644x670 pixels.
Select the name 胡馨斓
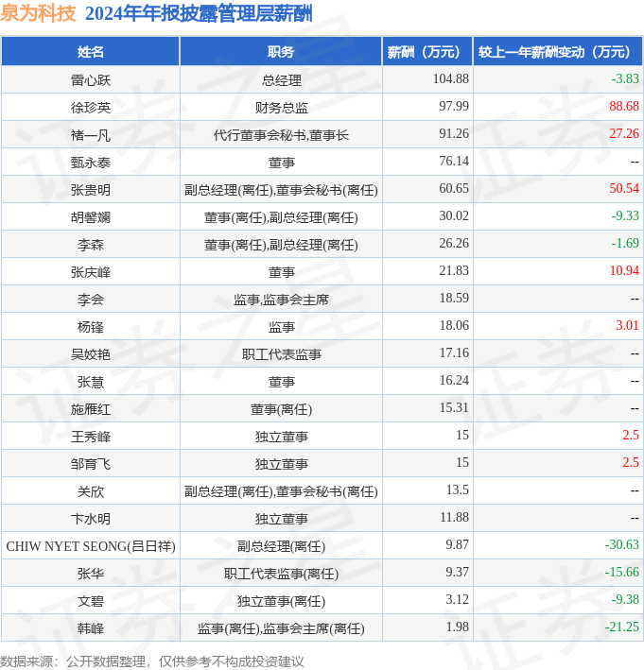[90, 217]
